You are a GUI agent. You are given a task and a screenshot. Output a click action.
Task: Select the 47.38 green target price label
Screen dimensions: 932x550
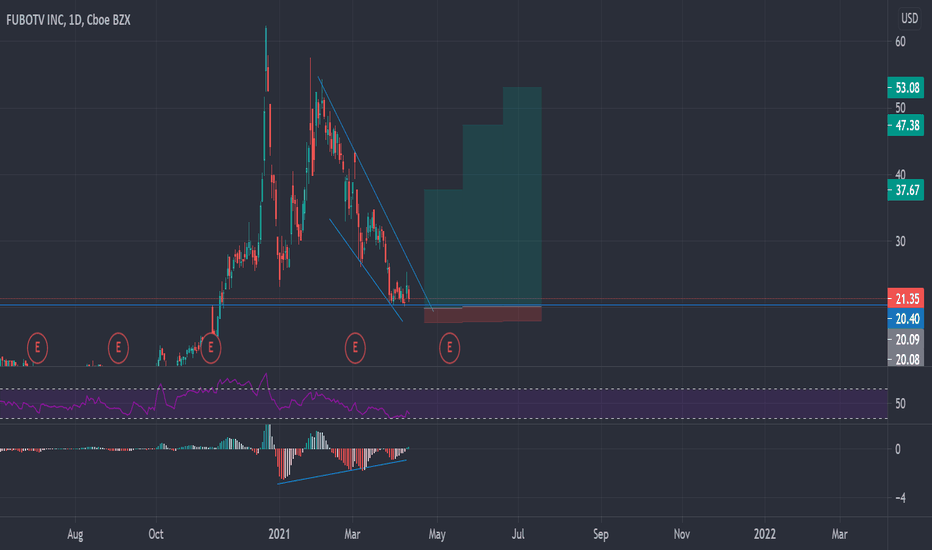(x=905, y=125)
